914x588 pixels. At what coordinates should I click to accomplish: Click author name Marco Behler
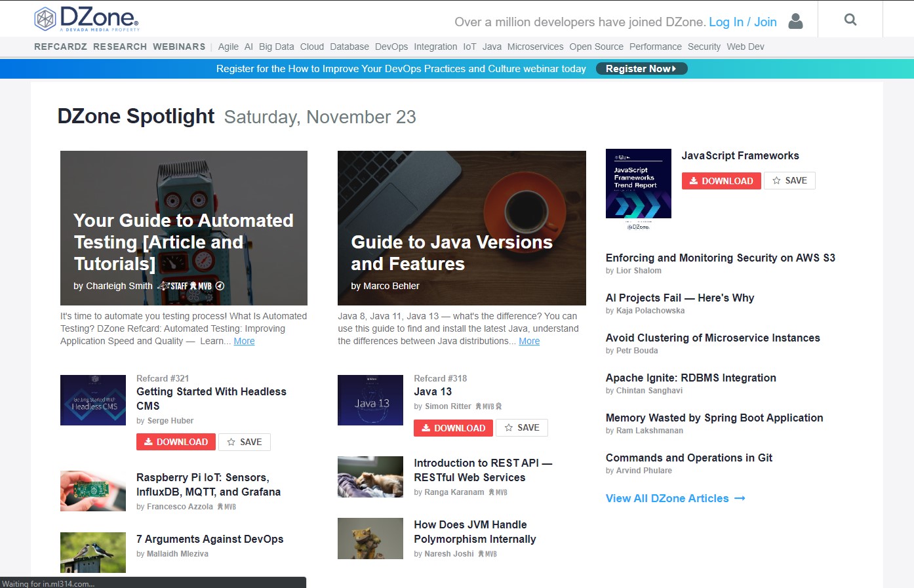click(391, 286)
